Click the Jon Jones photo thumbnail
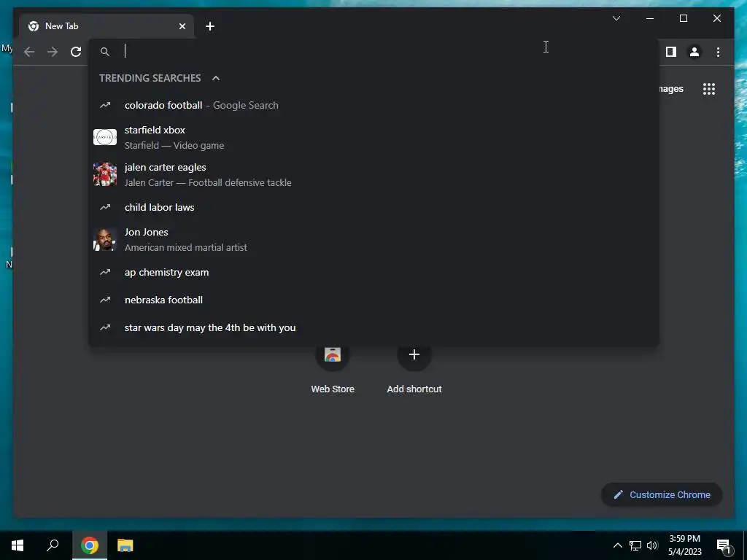The height and width of the screenshot is (560, 747). (105, 239)
